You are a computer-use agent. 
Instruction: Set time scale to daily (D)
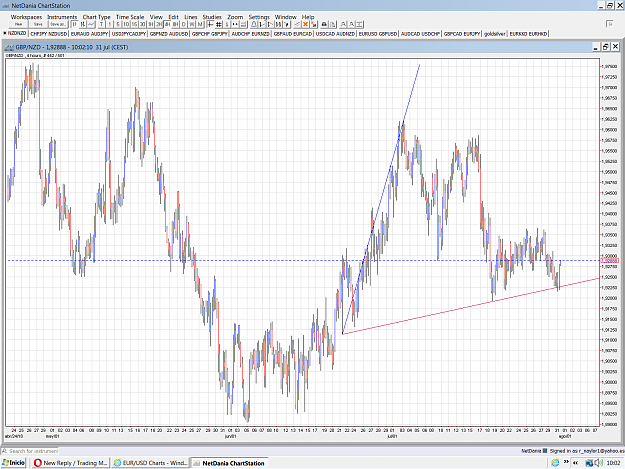point(184,24)
